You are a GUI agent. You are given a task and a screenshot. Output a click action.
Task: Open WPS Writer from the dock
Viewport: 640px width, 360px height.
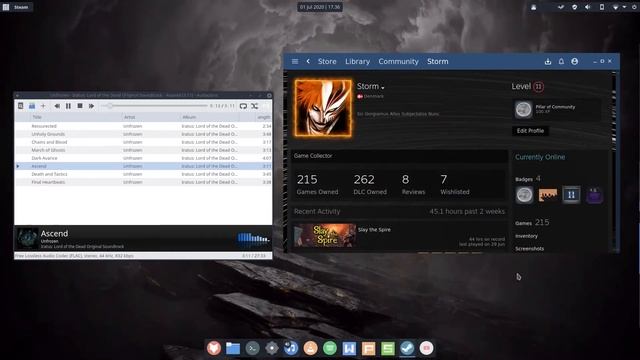point(349,348)
